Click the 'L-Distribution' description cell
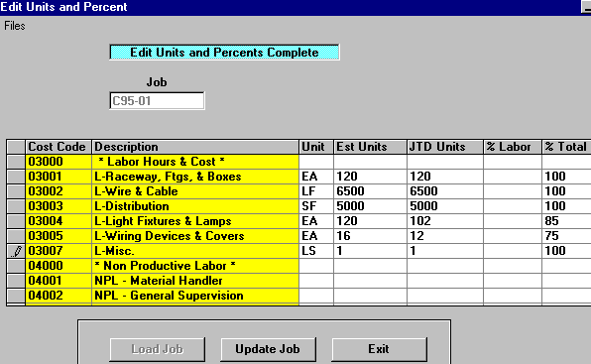591x364 pixels. 195,206
